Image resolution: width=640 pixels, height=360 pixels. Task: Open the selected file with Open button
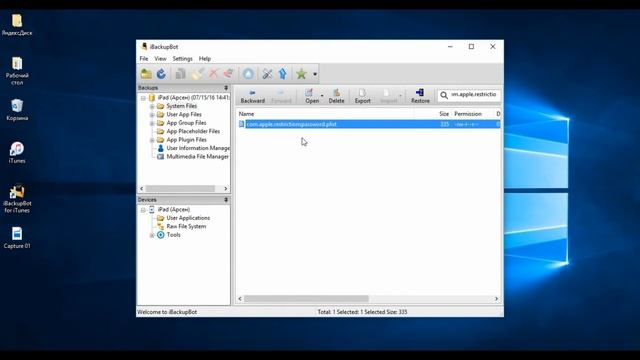pyautogui.click(x=312, y=96)
